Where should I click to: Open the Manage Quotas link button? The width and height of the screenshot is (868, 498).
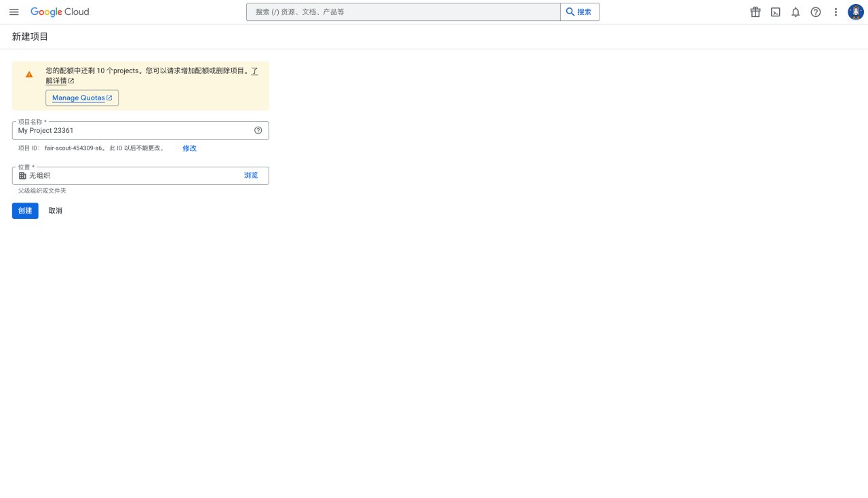point(82,98)
